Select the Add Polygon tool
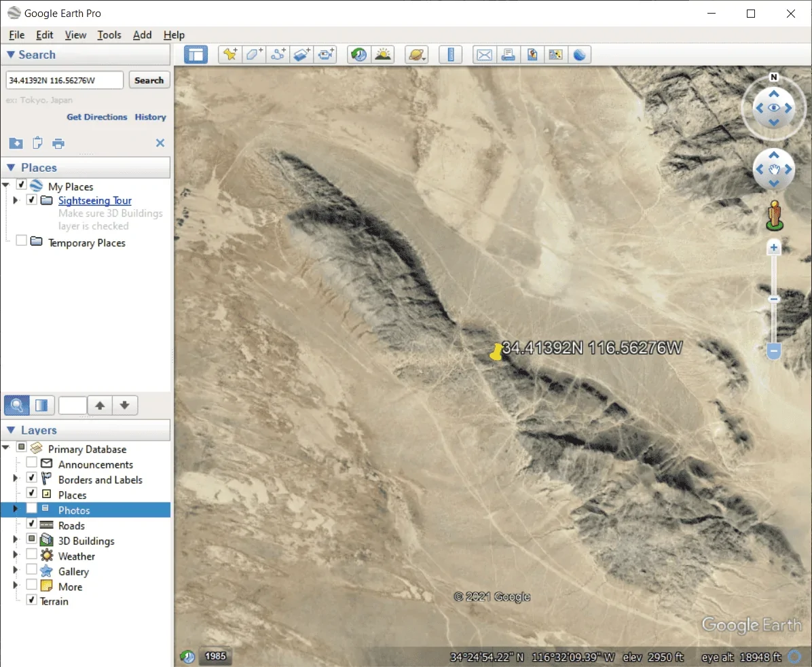The image size is (812, 667). click(x=254, y=55)
